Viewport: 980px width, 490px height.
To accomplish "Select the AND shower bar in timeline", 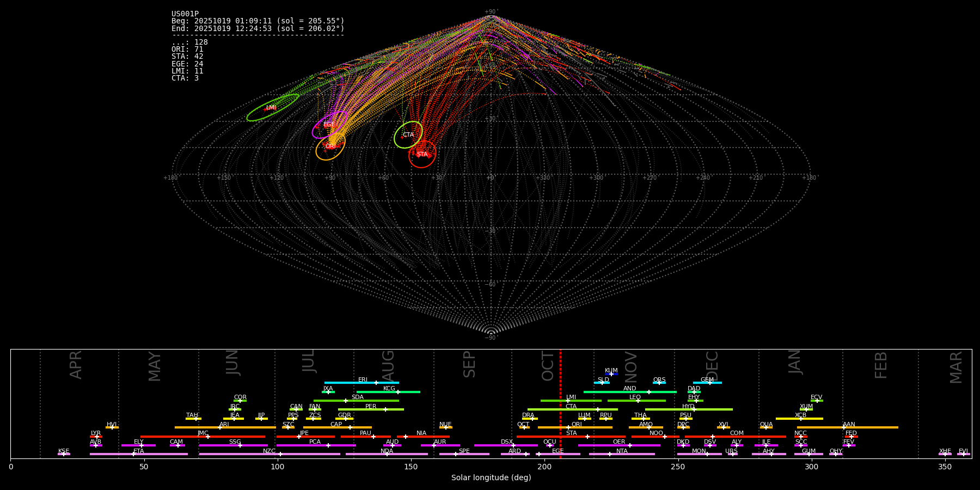I will pos(630,392).
